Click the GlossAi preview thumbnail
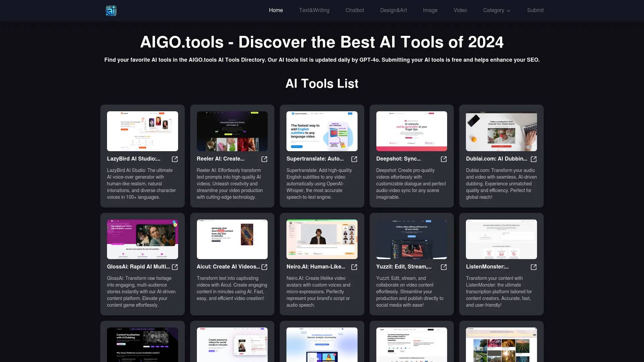 coord(143,239)
